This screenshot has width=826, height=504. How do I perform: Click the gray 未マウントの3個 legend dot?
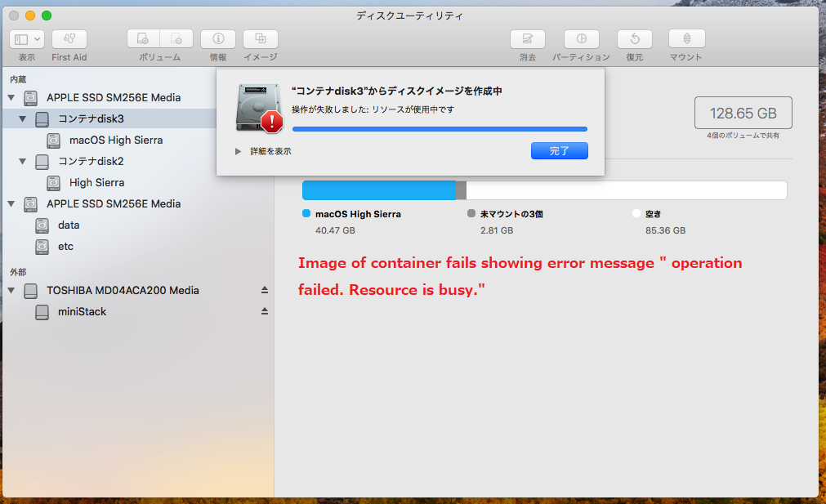point(471,213)
